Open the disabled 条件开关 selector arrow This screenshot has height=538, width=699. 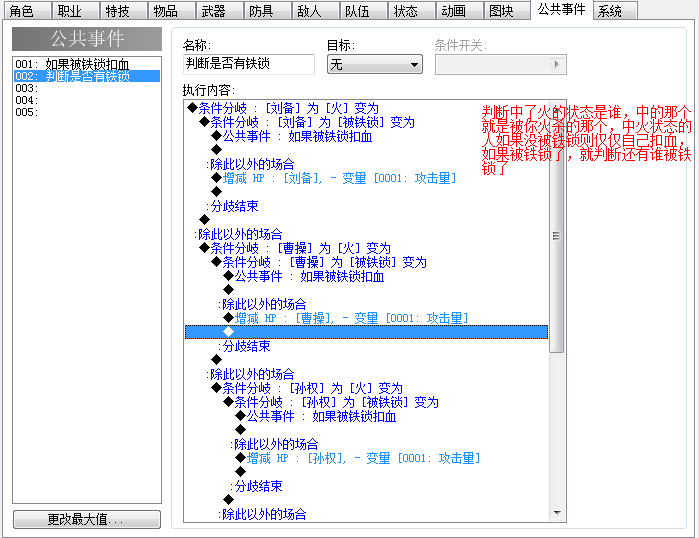click(556, 65)
